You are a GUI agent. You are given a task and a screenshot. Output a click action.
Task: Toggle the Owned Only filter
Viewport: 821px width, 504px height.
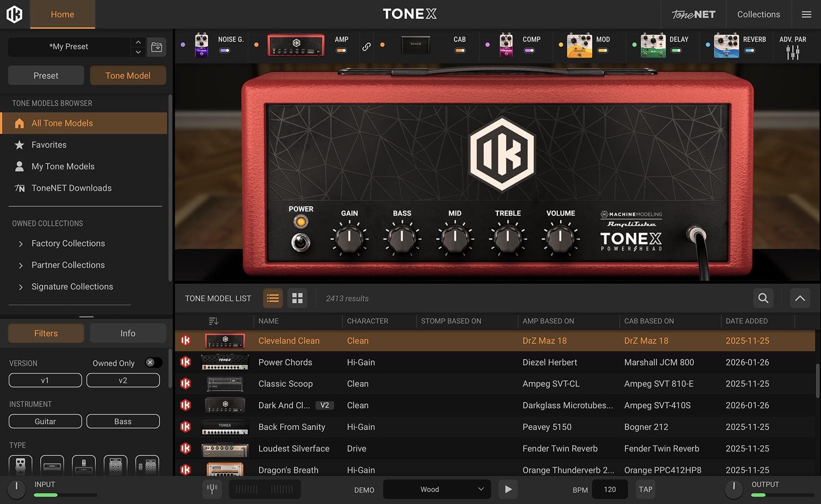point(154,363)
